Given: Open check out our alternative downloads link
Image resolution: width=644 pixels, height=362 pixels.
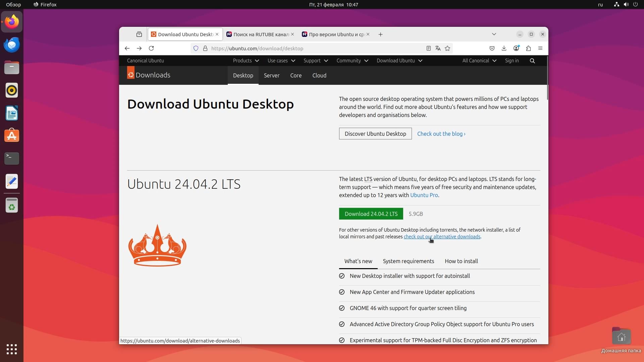Looking at the screenshot, I should [442, 237].
